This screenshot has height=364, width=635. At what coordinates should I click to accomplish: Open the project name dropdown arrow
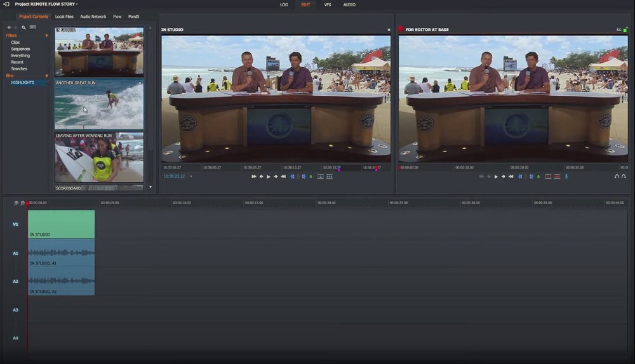point(77,4)
